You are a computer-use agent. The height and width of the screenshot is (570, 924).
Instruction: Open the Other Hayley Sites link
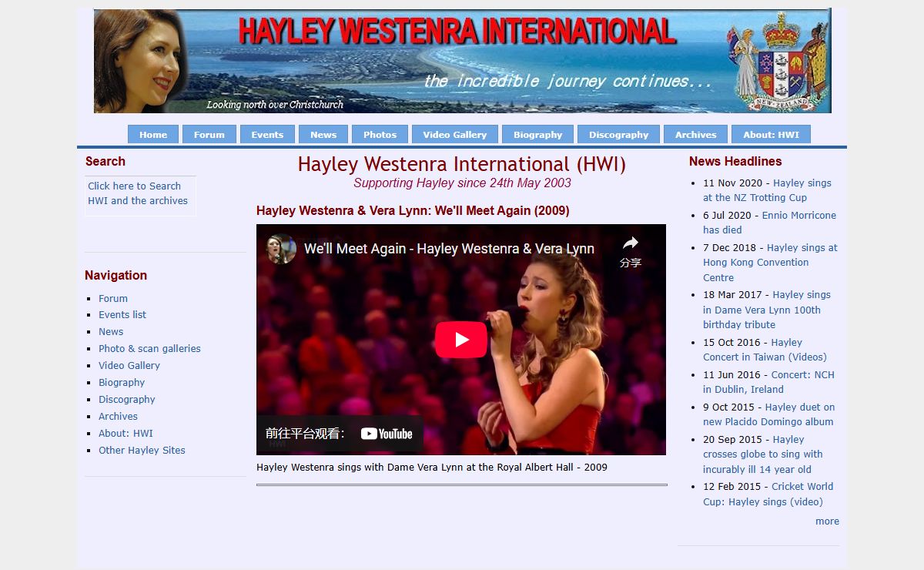click(x=142, y=450)
